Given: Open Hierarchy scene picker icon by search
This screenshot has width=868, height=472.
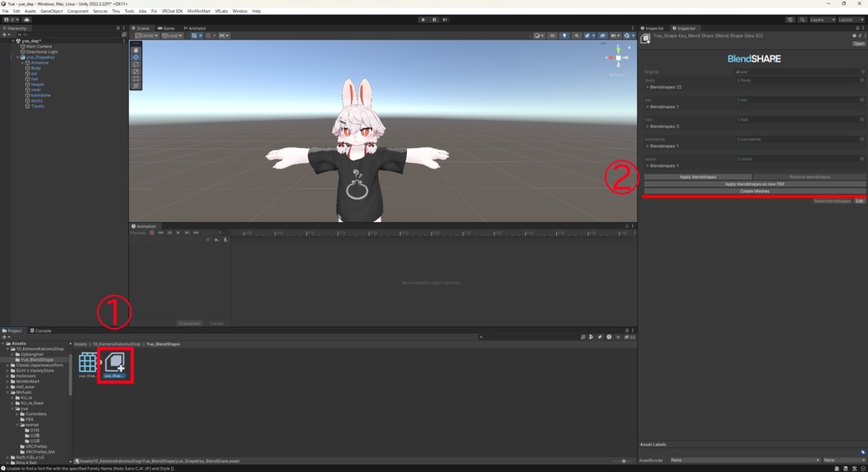Looking at the screenshot, I should 124,34.
